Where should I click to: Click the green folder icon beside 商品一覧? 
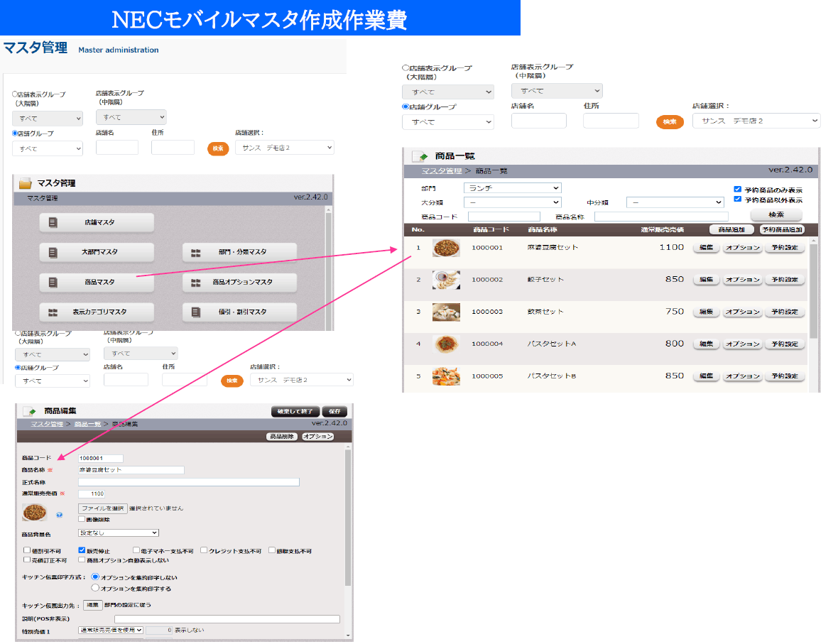tap(418, 156)
